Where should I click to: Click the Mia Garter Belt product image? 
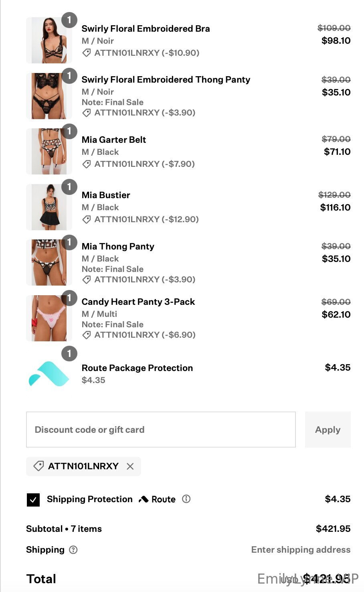pyautogui.click(x=49, y=151)
